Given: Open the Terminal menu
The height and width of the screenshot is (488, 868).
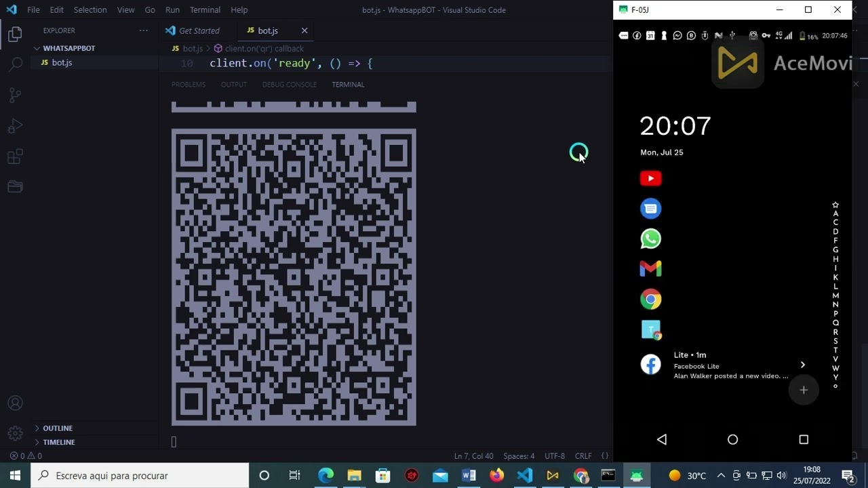Looking at the screenshot, I should point(205,9).
